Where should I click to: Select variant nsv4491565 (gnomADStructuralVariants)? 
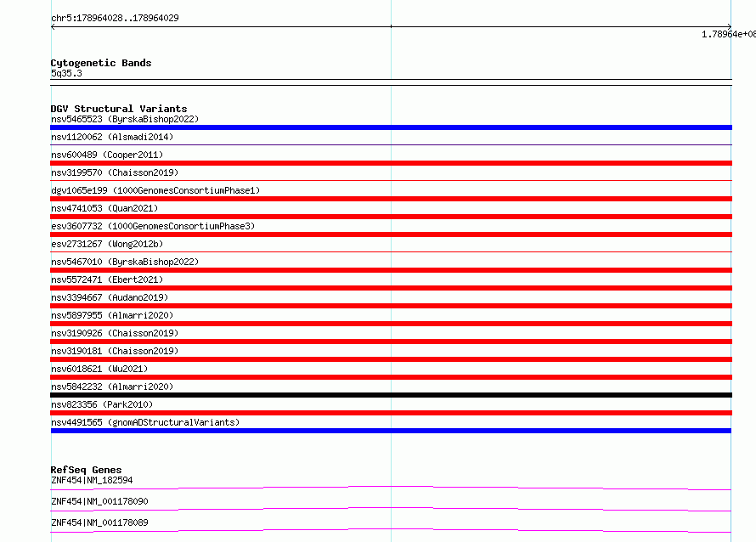(145, 422)
